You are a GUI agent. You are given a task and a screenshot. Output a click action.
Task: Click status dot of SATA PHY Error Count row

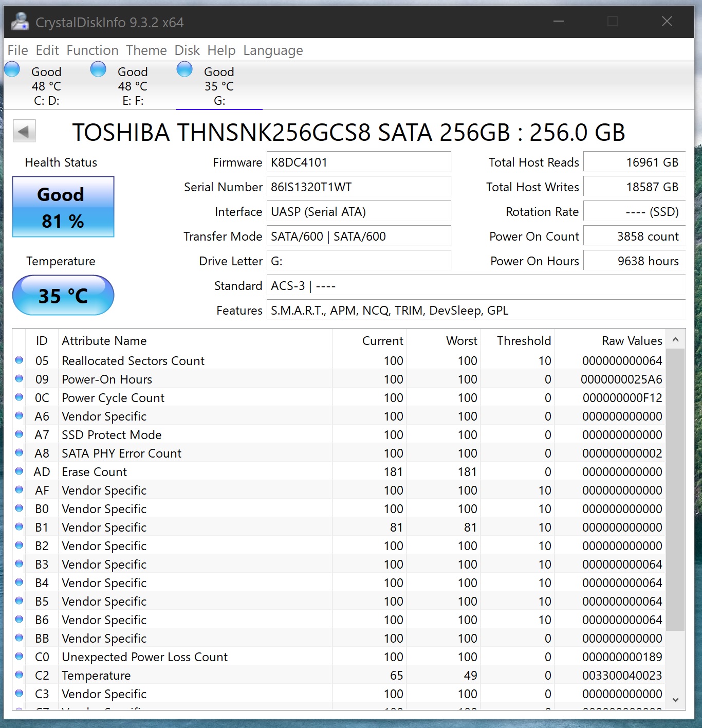[19, 452]
